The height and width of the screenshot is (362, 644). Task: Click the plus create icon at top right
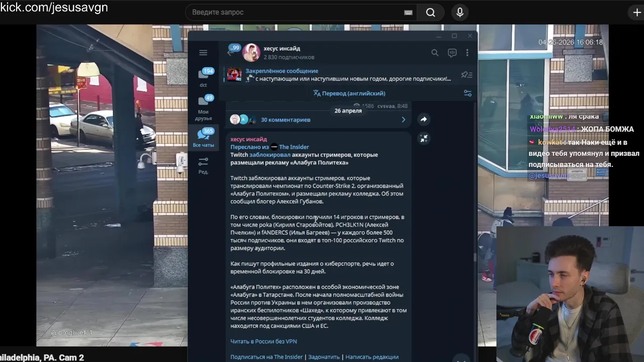click(x=637, y=13)
